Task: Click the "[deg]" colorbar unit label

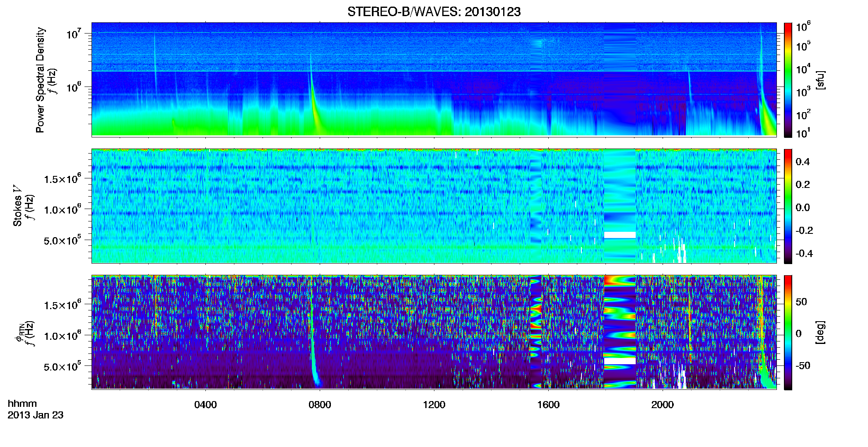Action: 820,332
